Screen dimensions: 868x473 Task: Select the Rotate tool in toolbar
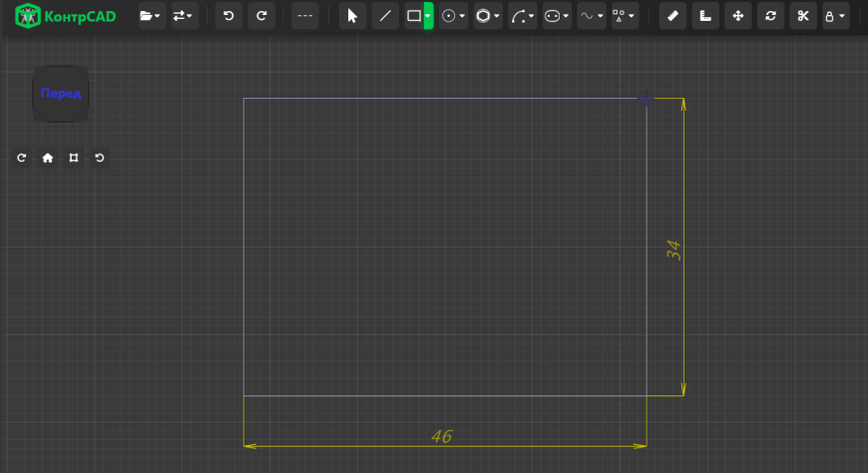pyautogui.click(x=770, y=16)
